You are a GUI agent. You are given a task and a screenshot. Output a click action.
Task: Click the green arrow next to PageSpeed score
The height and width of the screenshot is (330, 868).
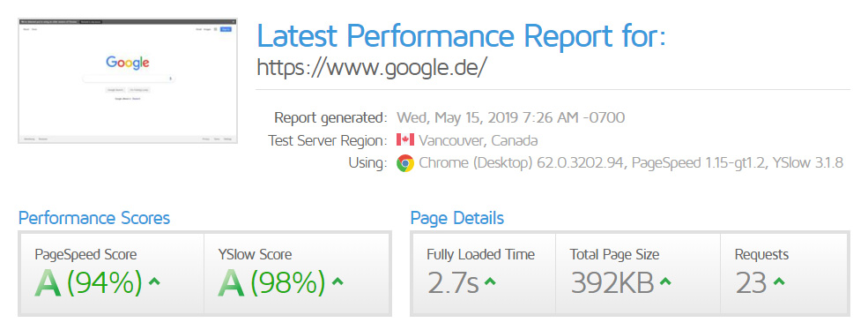click(154, 281)
